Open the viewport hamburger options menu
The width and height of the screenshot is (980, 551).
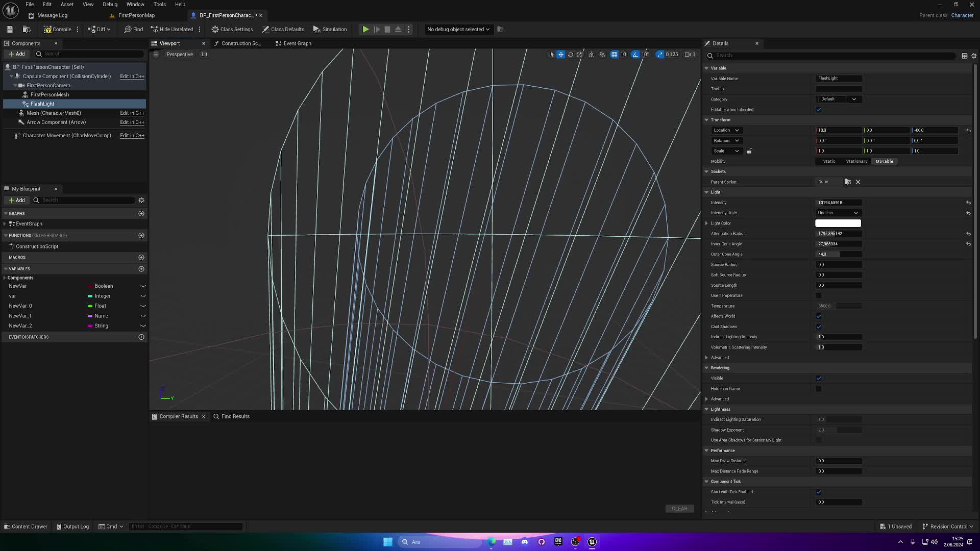click(x=156, y=54)
